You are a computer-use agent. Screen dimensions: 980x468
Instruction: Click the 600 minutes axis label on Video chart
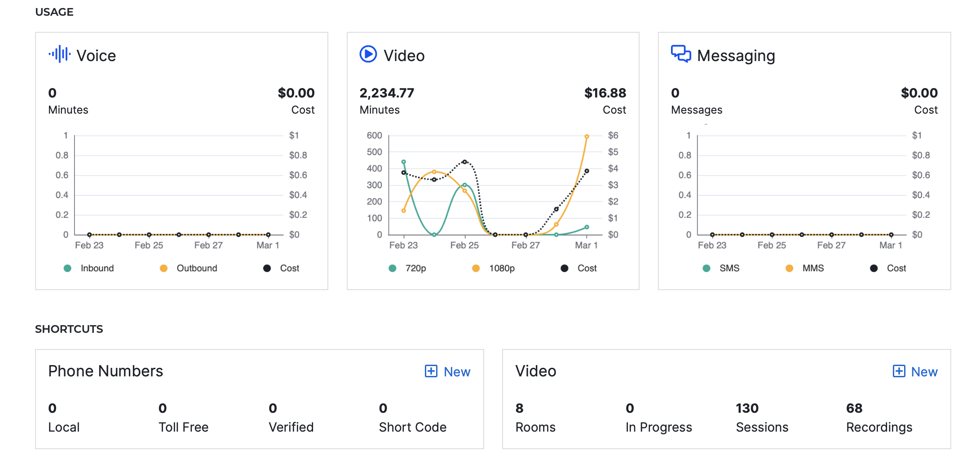[x=374, y=135]
